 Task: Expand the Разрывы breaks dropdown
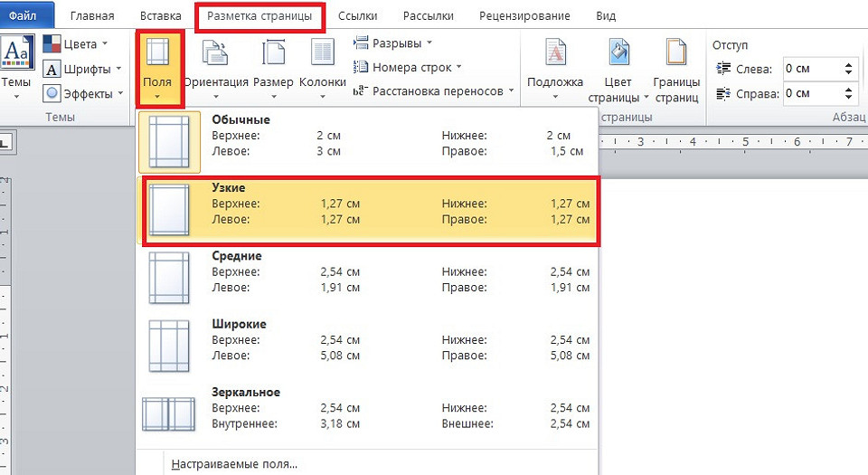click(393, 43)
